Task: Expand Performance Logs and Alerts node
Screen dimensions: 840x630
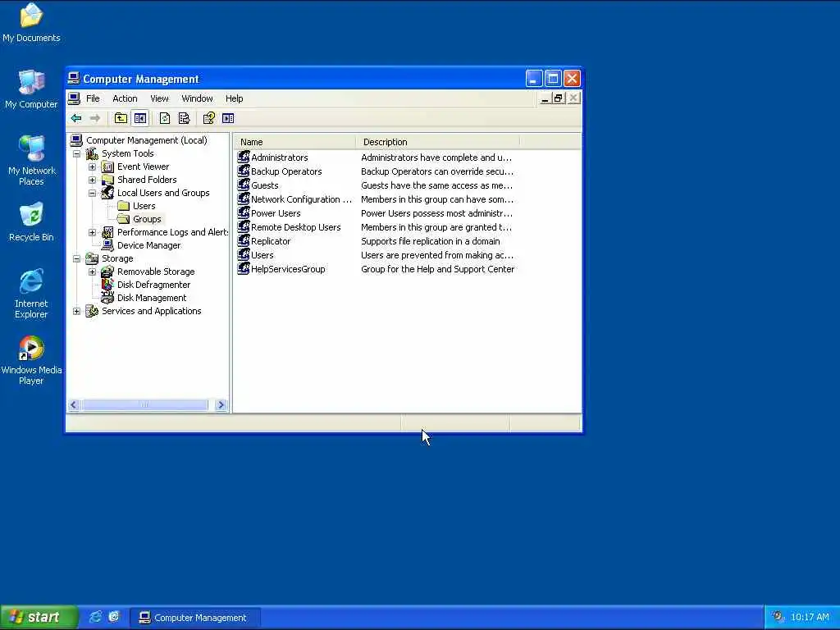Action: click(x=92, y=232)
